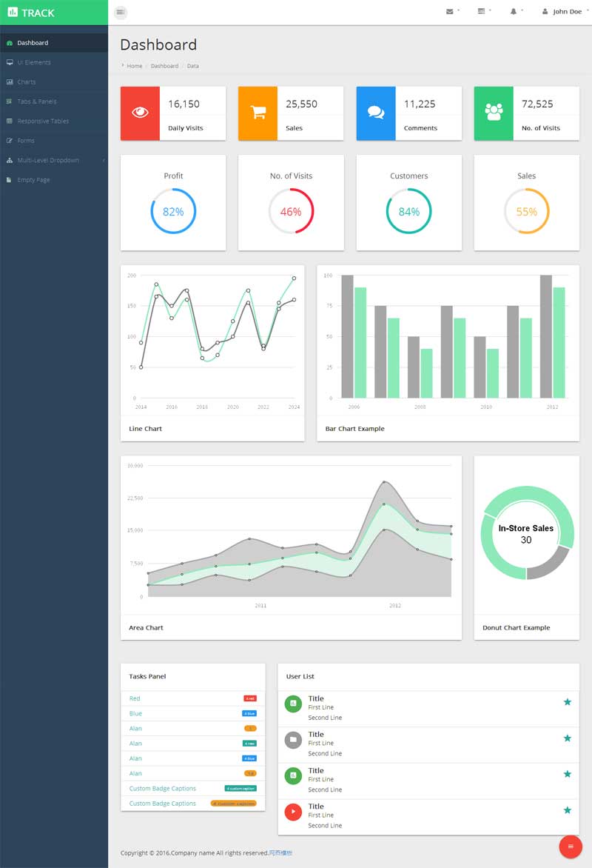
Task: Click the gray folder avatar icon
Action: 293,739
